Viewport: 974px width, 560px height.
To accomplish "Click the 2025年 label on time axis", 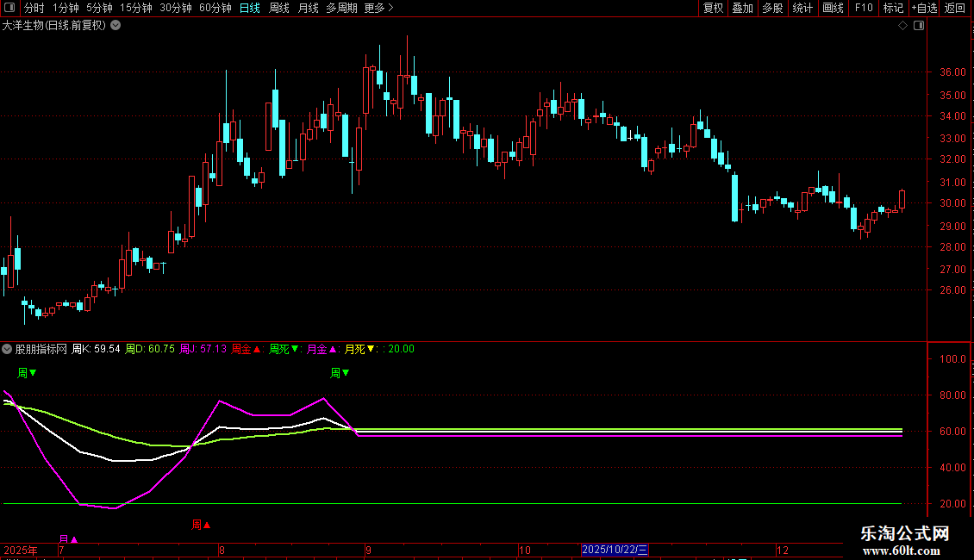I will click(x=21, y=550).
